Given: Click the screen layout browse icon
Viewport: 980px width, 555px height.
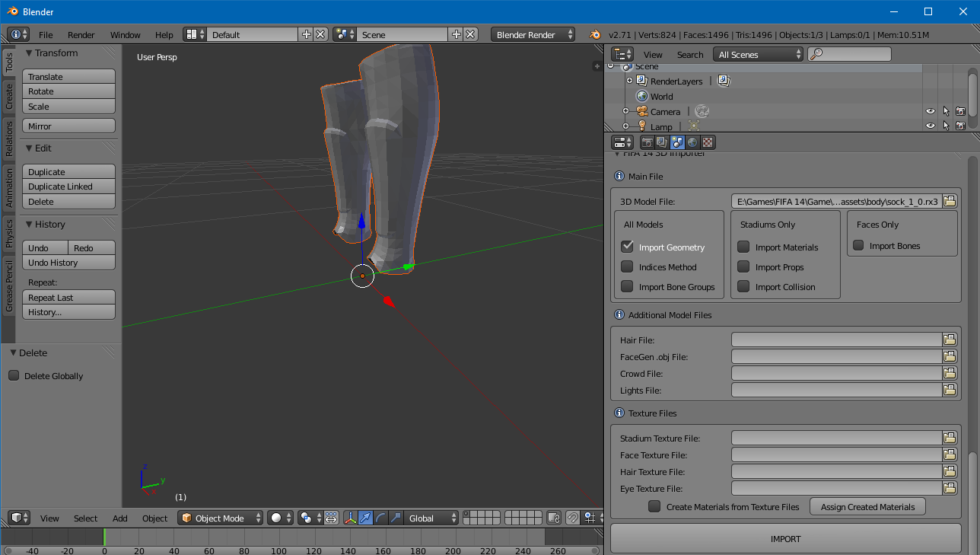Looking at the screenshot, I should [x=196, y=34].
